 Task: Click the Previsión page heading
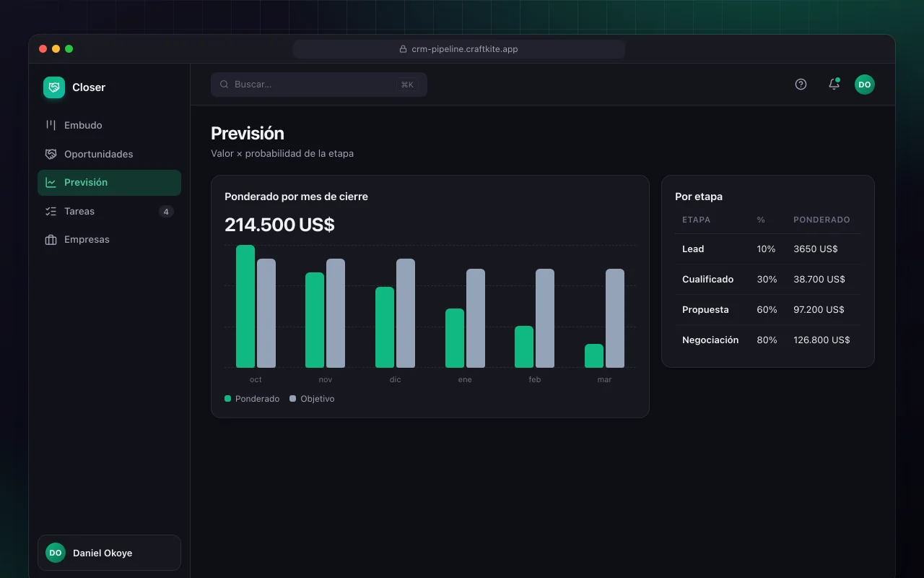point(248,134)
